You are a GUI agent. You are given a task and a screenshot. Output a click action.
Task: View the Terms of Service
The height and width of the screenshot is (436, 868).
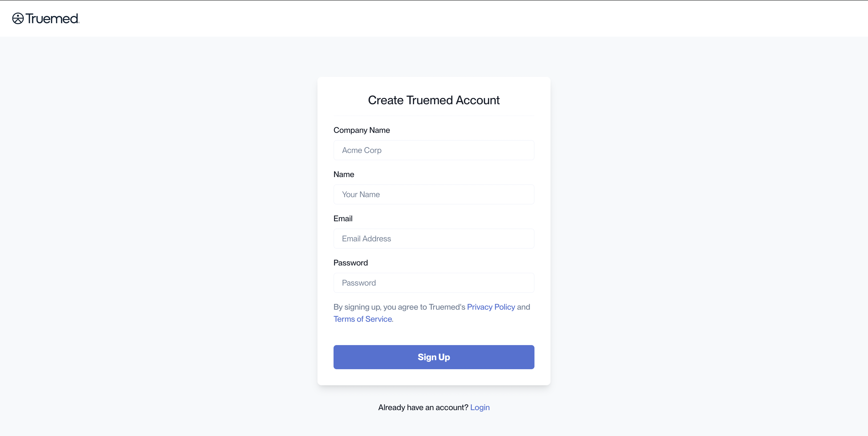click(363, 319)
